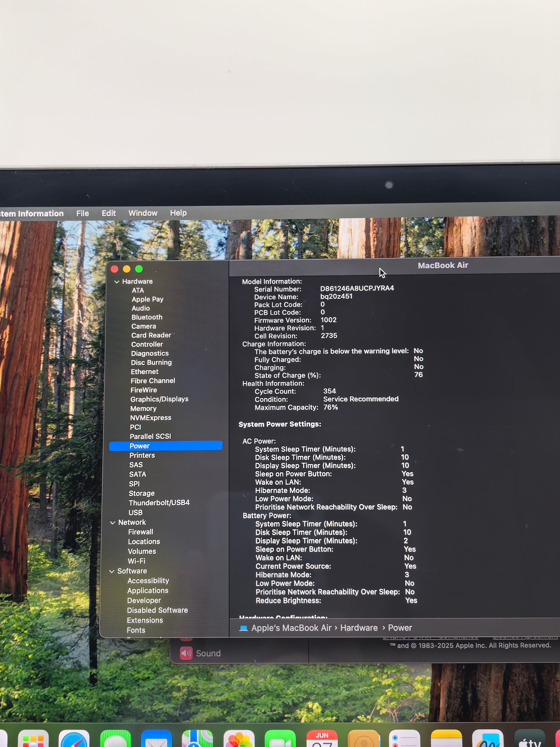The height and width of the screenshot is (747, 560).
Task: Select ATA in the sidebar
Action: [138, 290]
